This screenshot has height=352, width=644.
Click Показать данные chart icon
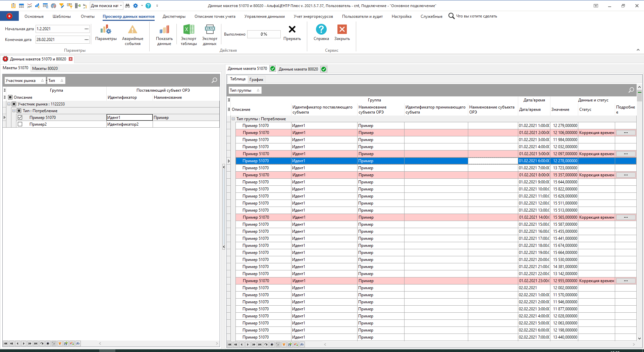tap(164, 30)
